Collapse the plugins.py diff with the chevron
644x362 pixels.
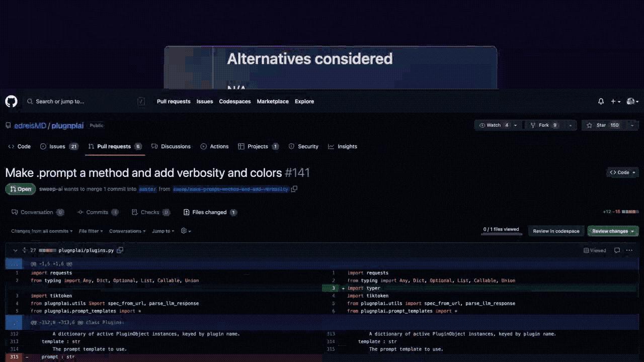pyautogui.click(x=15, y=250)
